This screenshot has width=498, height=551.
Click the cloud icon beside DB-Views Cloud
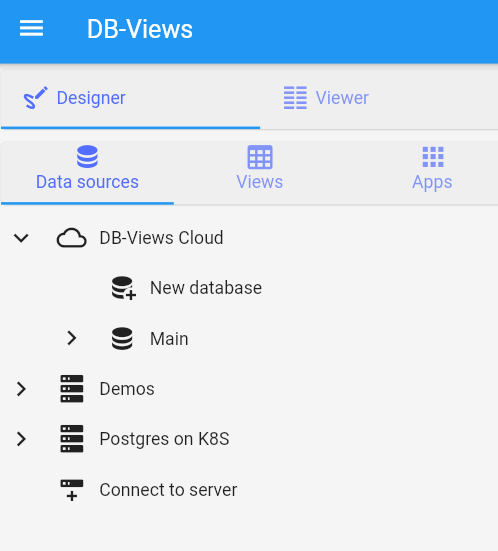coord(72,238)
